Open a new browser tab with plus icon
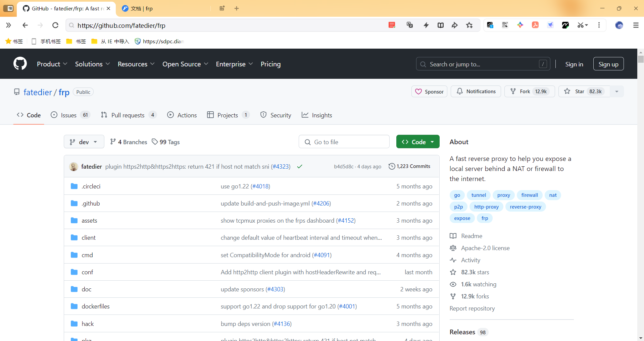 pyautogui.click(x=237, y=8)
